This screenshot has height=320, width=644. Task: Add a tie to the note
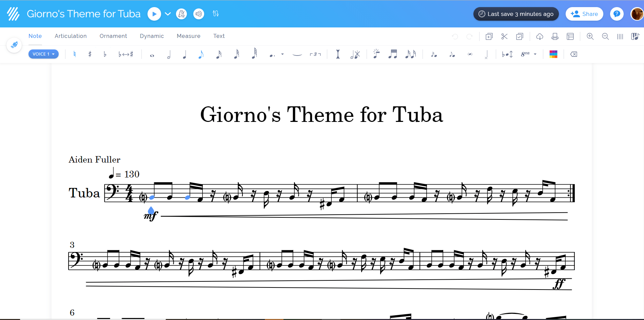point(297,55)
